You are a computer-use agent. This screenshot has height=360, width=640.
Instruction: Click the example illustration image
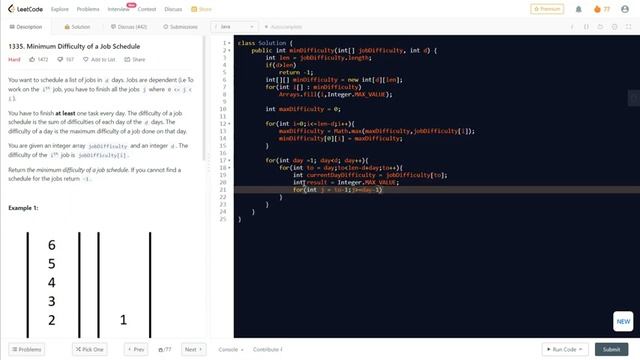89,284
